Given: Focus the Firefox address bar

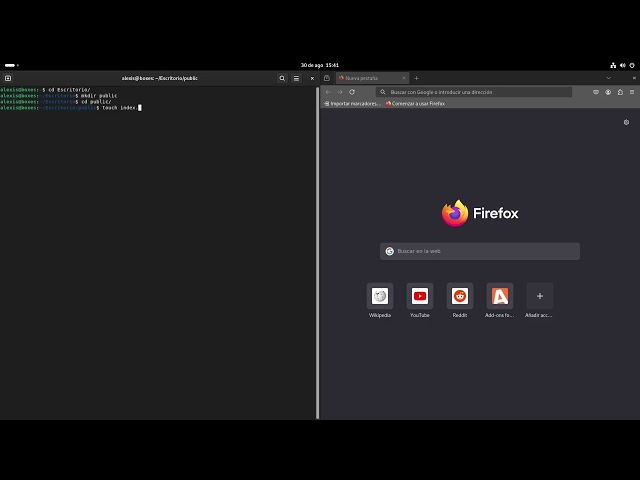Looking at the screenshot, I should (474, 92).
